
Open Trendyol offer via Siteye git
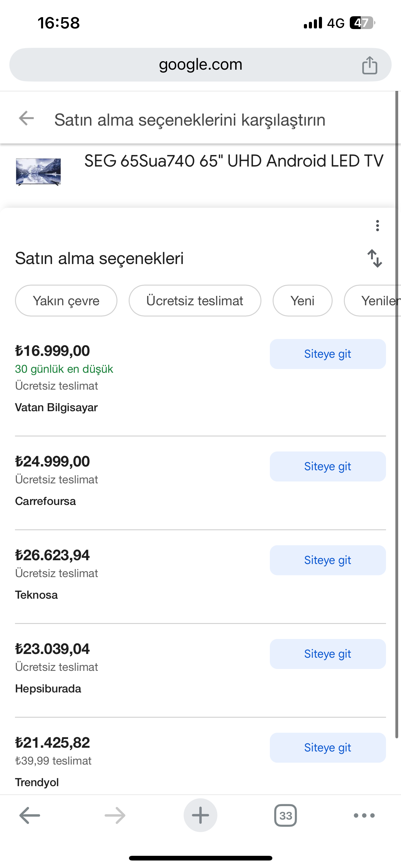(x=328, y=747)
